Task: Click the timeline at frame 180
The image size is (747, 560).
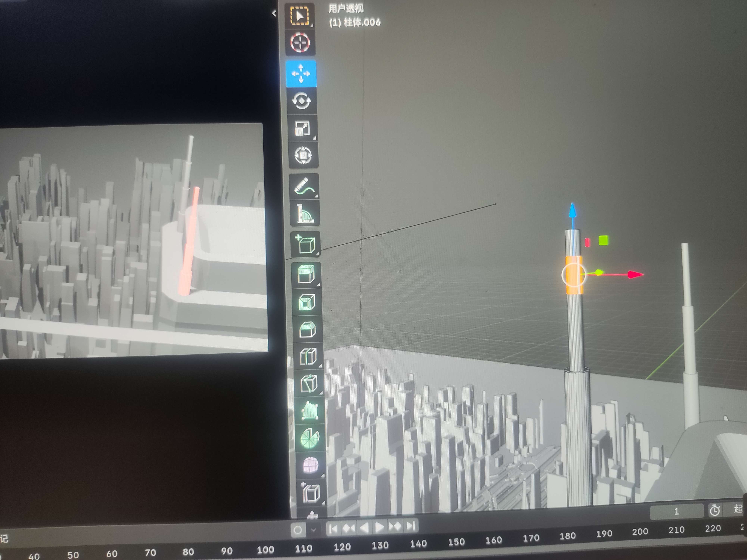Action: 567,536
